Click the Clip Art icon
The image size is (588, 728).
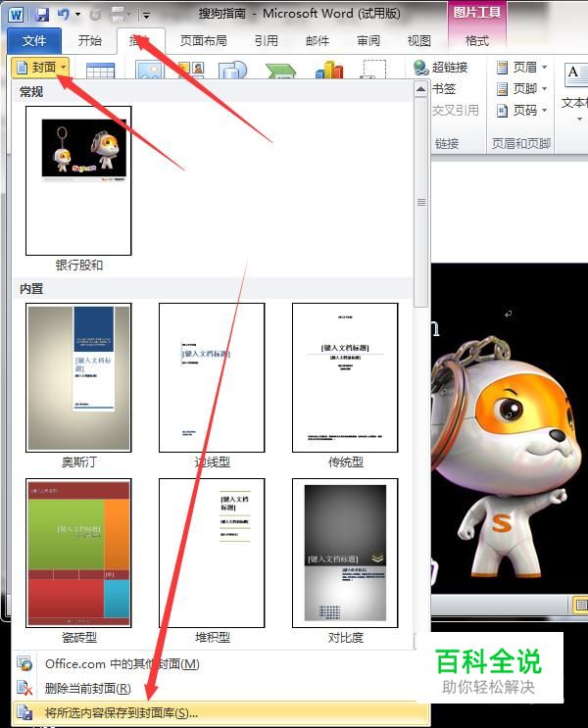(191, 70)
